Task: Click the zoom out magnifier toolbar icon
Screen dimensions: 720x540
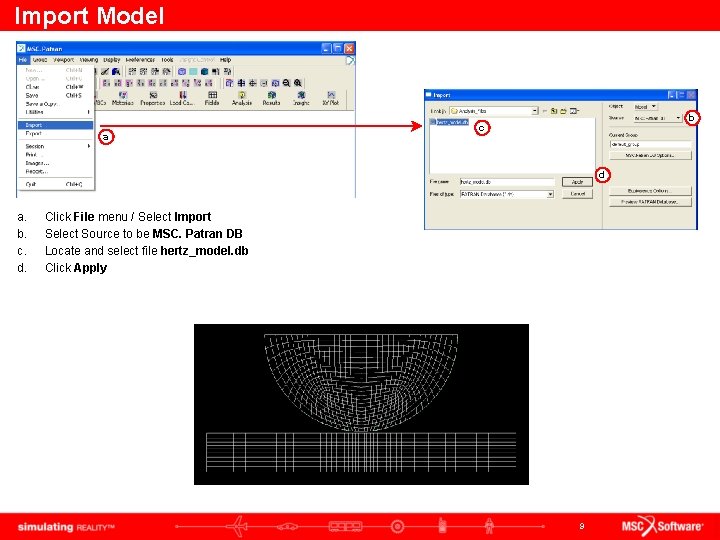Action: tap(287, 83)
